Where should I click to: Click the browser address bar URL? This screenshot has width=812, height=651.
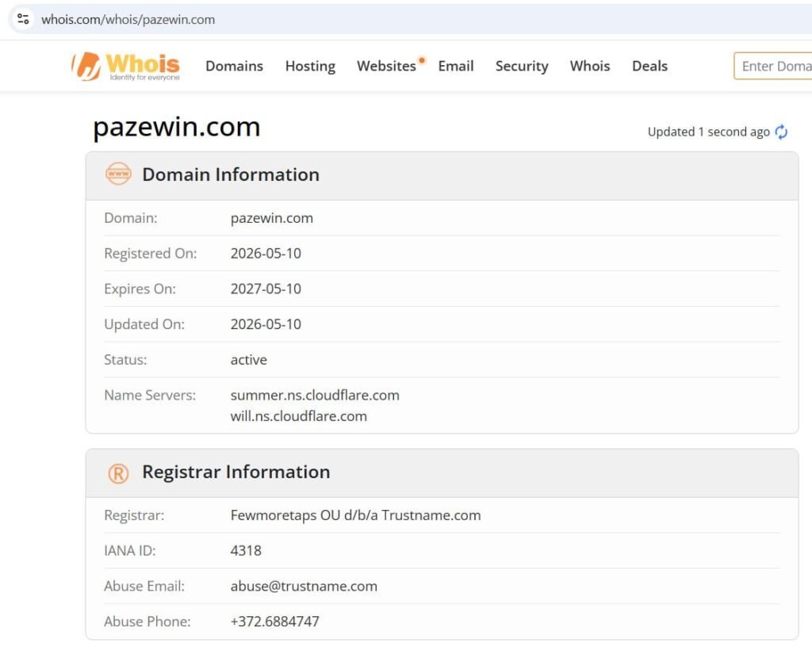pyautogui.click(x=128, y=20)
